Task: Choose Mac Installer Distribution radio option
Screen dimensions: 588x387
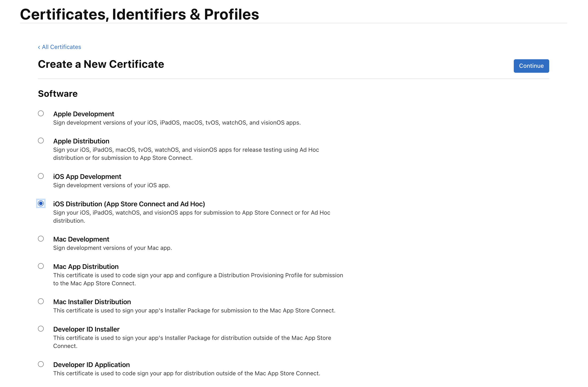Action: point(41,301)
